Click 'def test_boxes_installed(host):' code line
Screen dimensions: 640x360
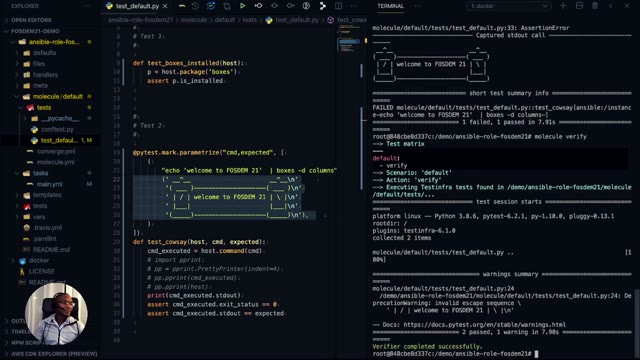(189, 63)
